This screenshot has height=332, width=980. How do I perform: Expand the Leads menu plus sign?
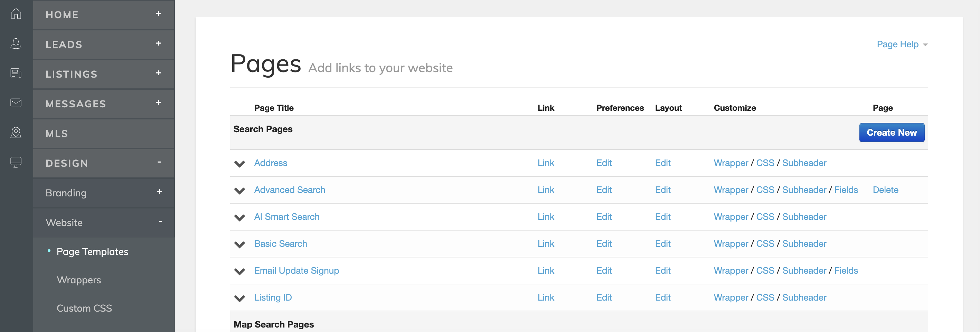tap(159, 44)
